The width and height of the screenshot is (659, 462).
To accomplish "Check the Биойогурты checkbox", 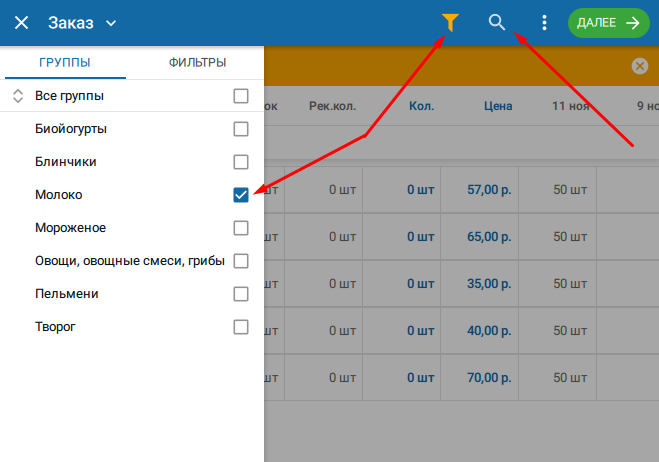I will pyautogui.click(x=240, y=129).
